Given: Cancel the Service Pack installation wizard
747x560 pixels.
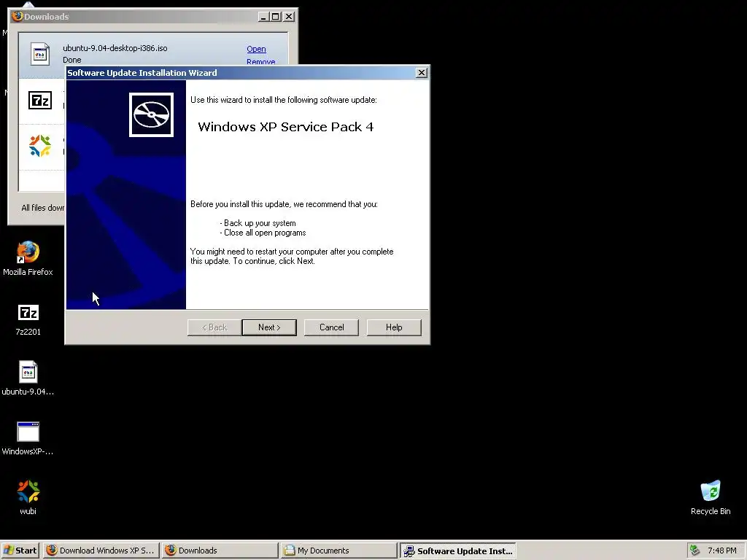Looking at the screenshot, I should tap(332, 327).
